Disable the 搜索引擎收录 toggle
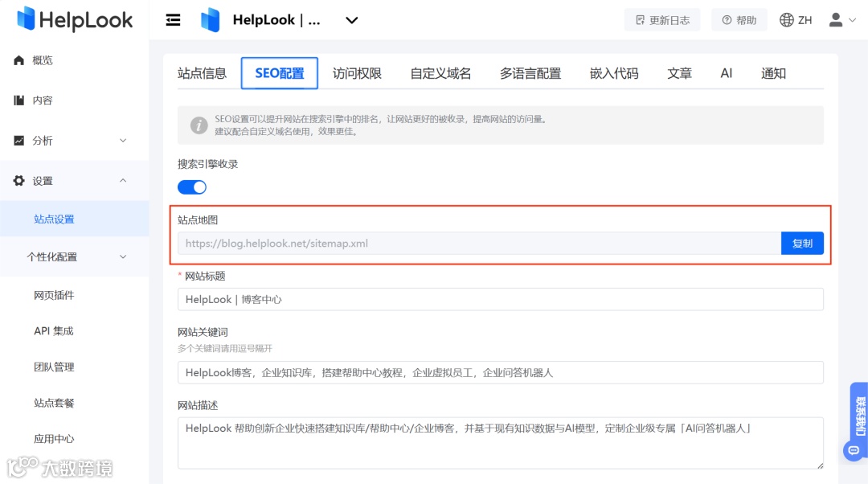This screenshot has height=484, width=868. (191, 186)
